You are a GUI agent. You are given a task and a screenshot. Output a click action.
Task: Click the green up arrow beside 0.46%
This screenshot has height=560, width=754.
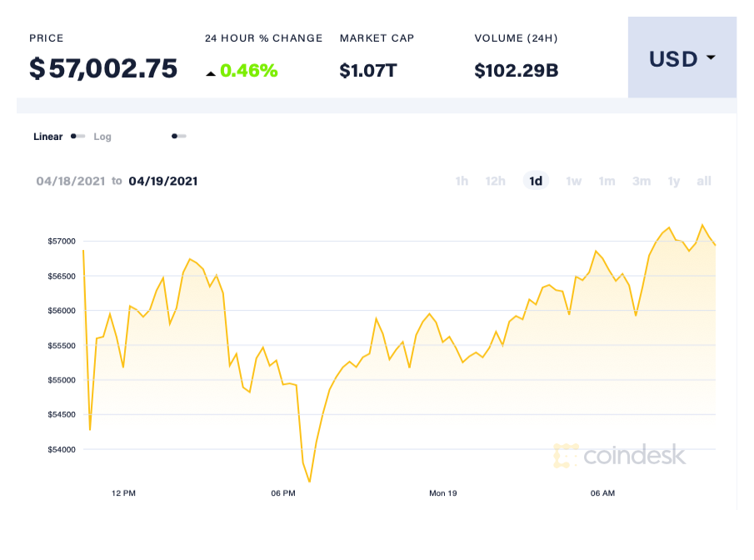[x=211, y=72]
